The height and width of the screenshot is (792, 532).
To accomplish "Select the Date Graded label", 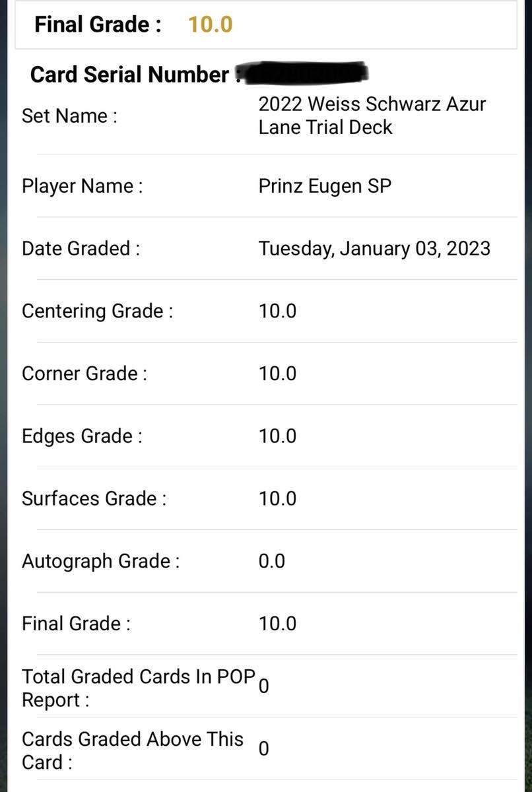I will point(81,249).
